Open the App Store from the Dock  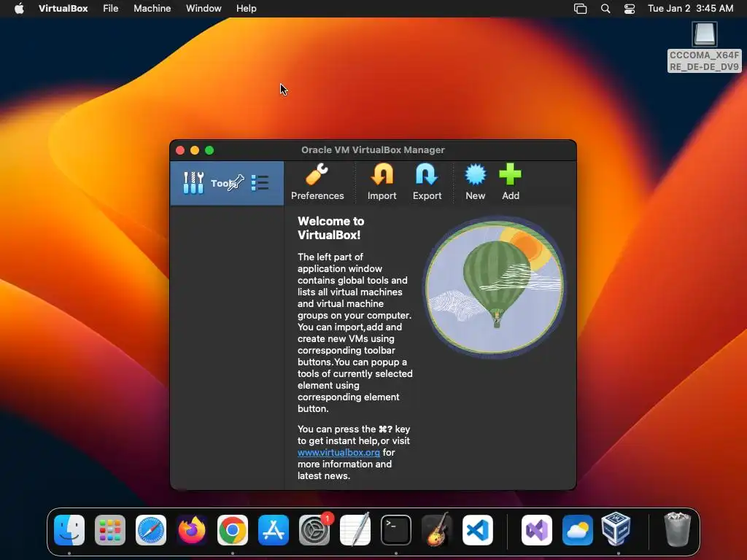click(274, 530)
